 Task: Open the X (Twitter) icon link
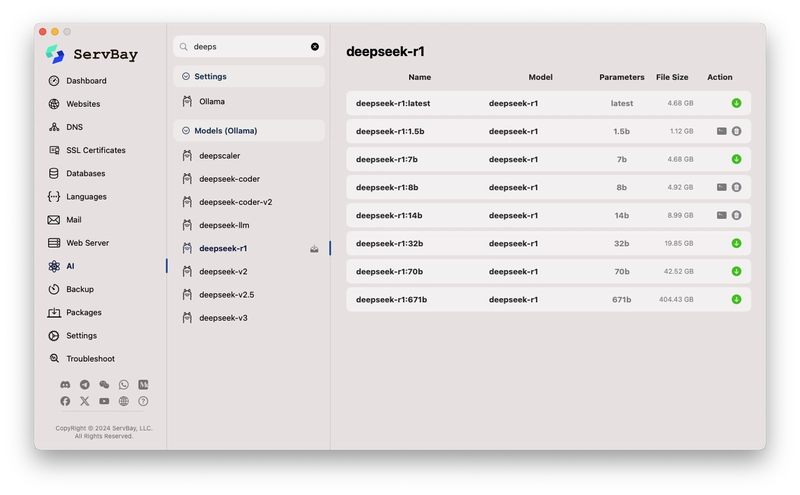(85, 401)
